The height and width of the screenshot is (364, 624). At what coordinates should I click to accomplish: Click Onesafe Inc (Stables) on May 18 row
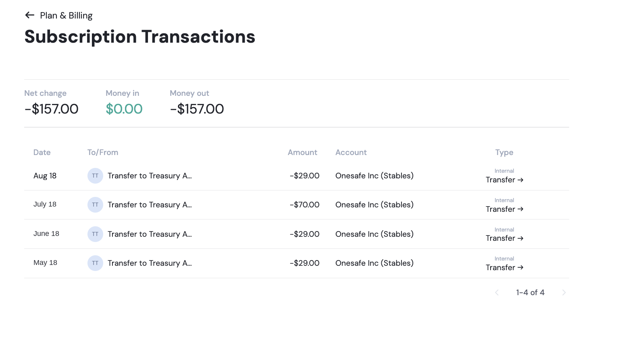(x=374, y=263)
